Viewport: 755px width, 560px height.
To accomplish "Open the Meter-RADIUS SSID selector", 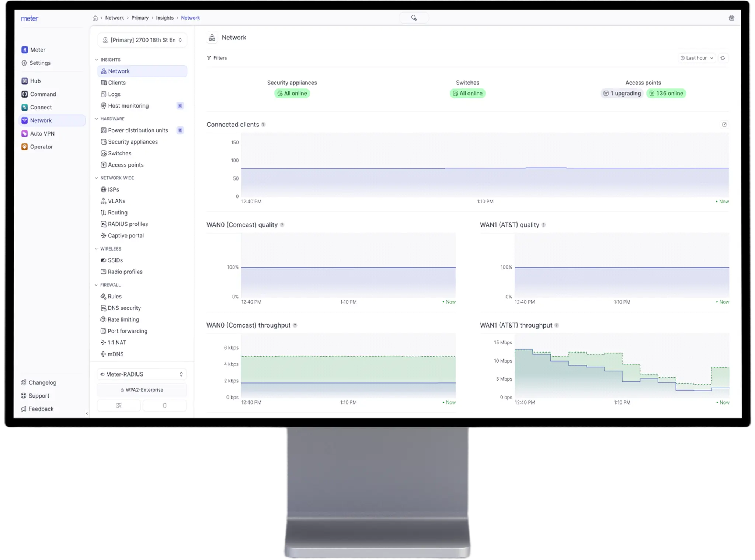I will [x=142, y=374].
